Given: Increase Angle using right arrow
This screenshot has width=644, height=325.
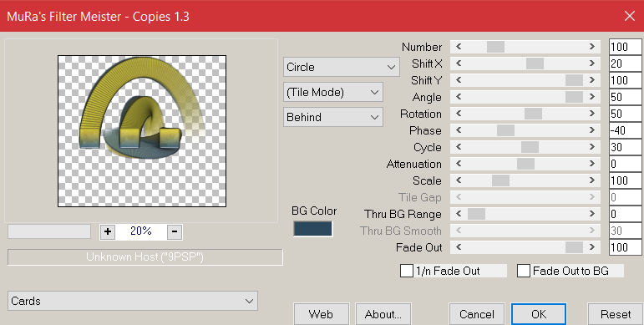Looking at the screenshot, I should tap(592, 97).
